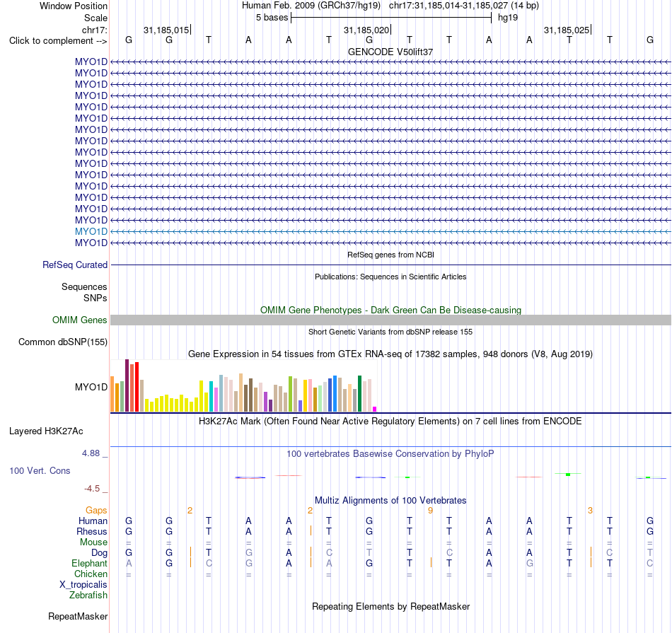The image size is (672, 633).
Task: Select the 'Mouse' alignment row label
Action: pos(93,542)
